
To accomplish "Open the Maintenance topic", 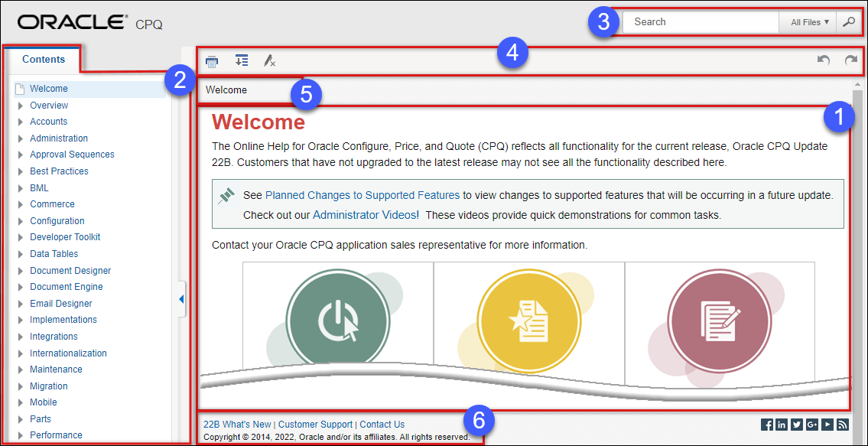I will click(56, 369).
